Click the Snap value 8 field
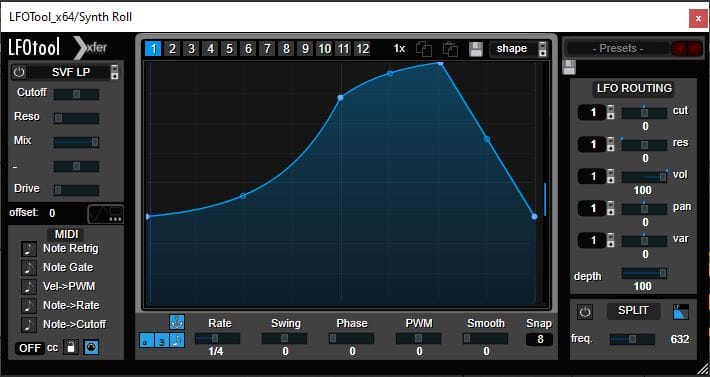710x377 pixels. tap(539, 339)
